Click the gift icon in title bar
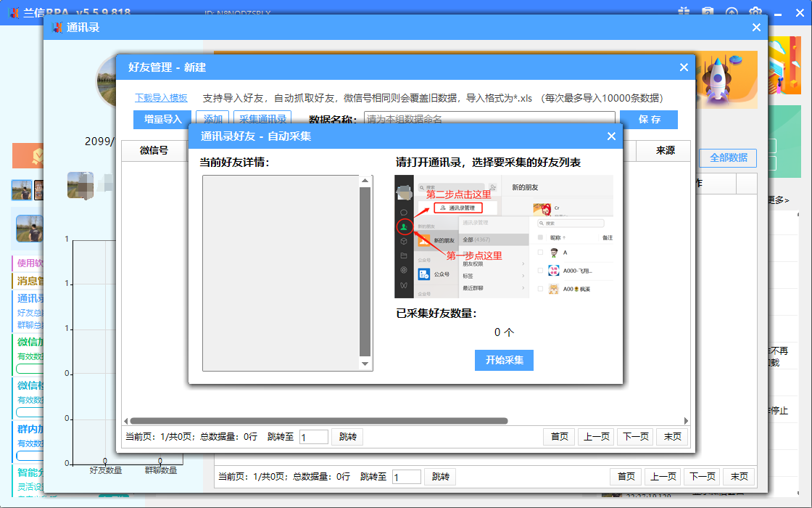Screen dimensions: 812x508 [x=684, y=12]
